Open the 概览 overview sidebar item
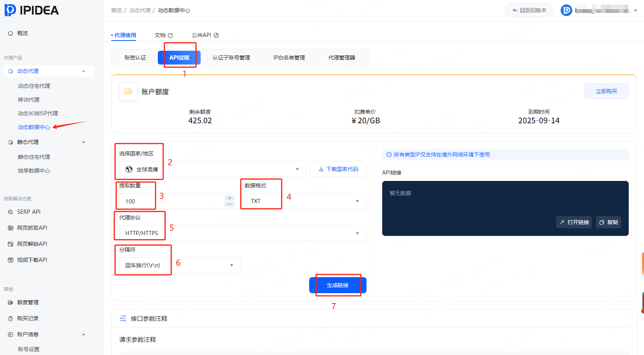The height and width of the screenshot is (355, 644). tap(22, 33)
